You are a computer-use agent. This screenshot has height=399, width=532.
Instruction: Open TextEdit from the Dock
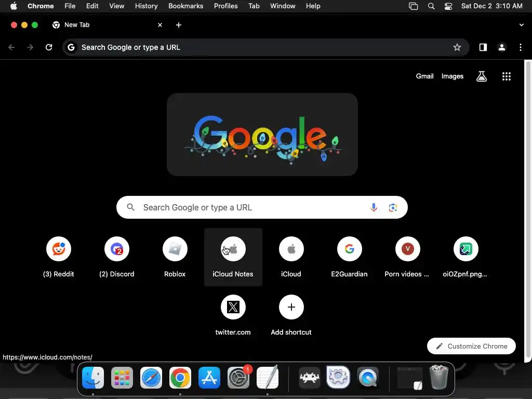(x=268, y=378)
